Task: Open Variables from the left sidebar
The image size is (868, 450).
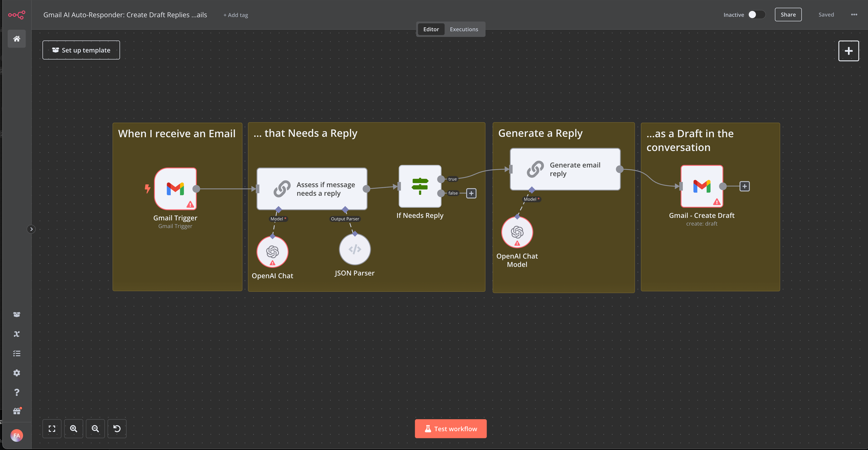Action: pos(16,334)
